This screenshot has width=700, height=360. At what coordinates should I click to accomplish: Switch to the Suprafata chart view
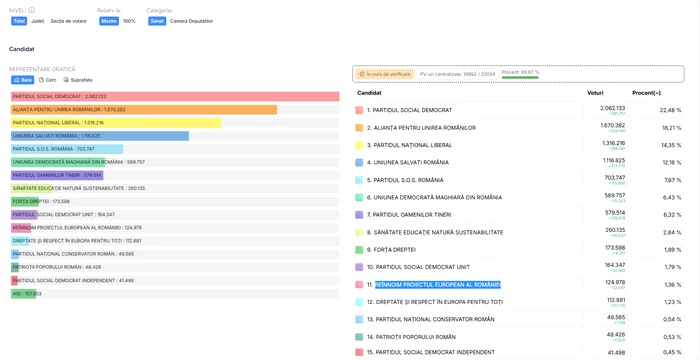pos(78,80)
